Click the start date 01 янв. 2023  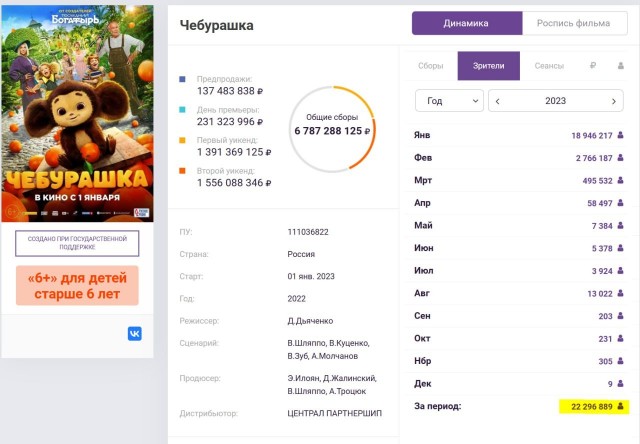coord(311,276)
